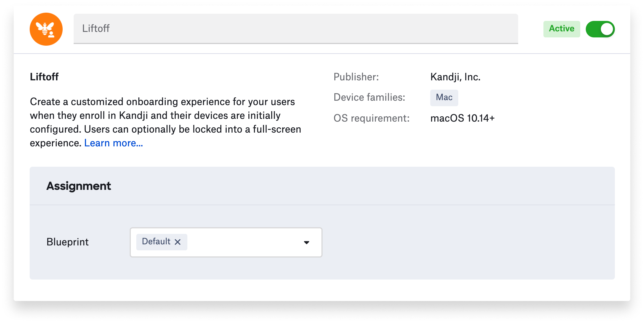Click the Liftoff name input field

click(x=295, y=29)
